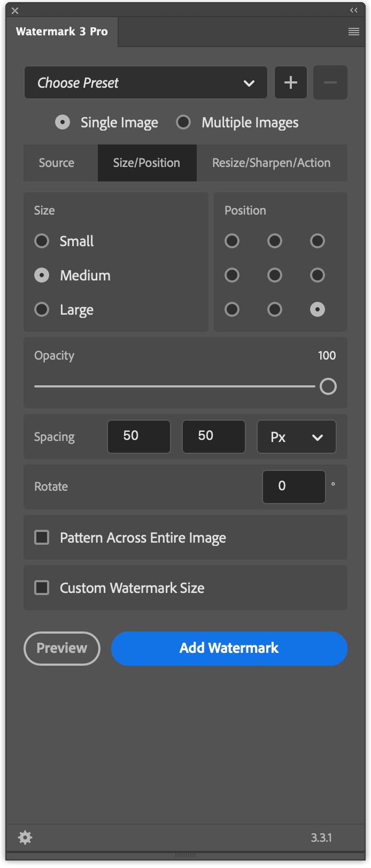Viewport: 371px width, 868px height.
Task: Collapse the panel to icons
Action: click(353, 9)
